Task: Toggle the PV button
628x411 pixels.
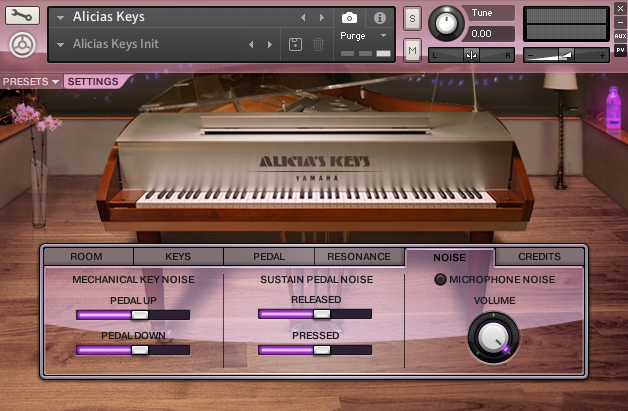Action: (620, 50)
